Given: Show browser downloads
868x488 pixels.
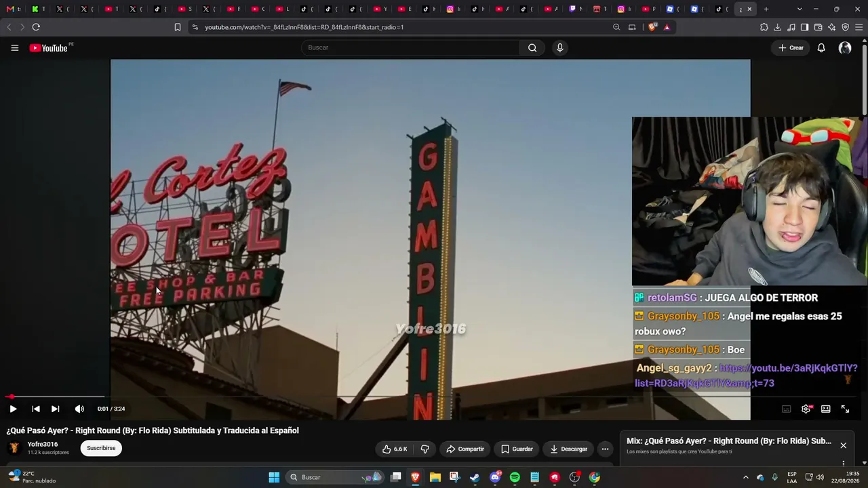Looking at the screenshot, I should pyautogui.click(x=778, y=27).
